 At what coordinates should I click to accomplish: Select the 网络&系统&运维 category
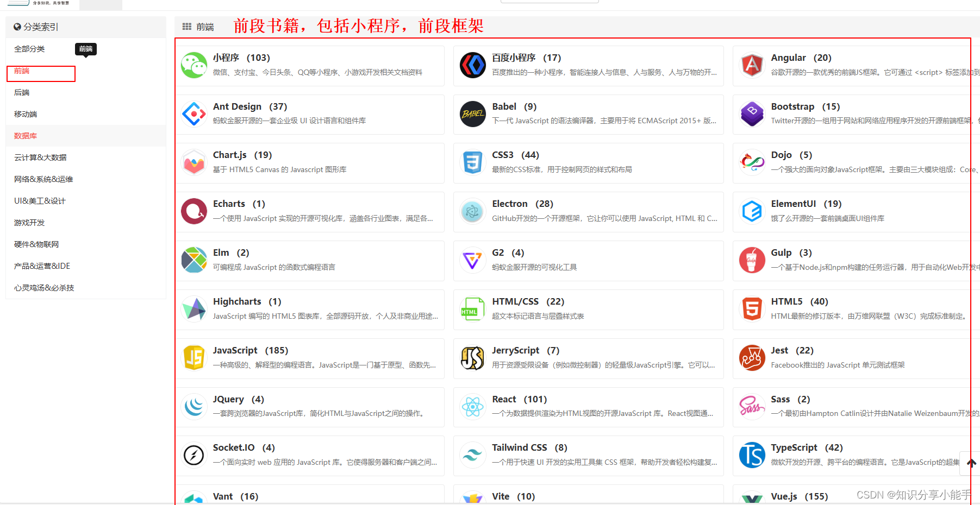pyautogui.click(x=43, y=179)
